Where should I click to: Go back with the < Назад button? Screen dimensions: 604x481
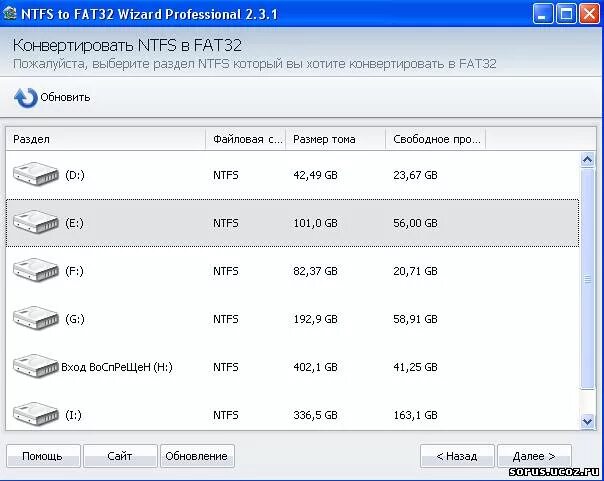[x=457, y=456]
